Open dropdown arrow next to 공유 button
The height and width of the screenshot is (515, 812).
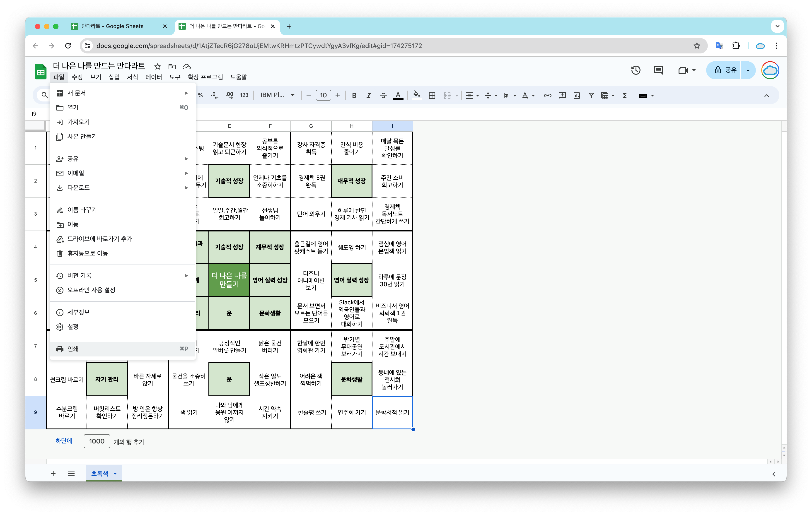[748, 70]
